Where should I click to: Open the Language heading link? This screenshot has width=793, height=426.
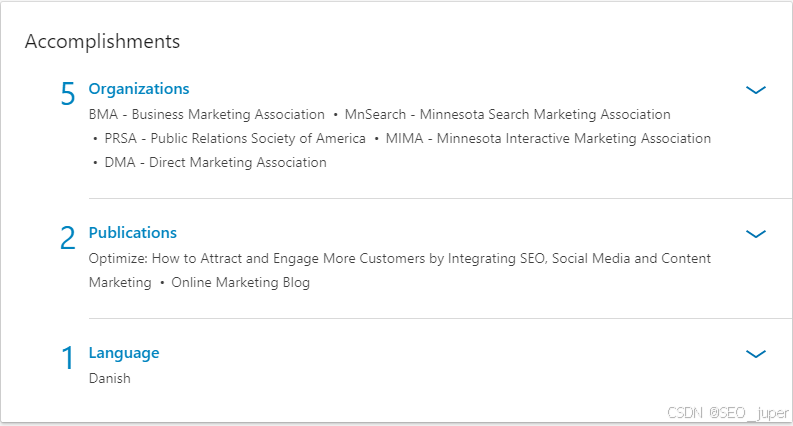(124, 353)
